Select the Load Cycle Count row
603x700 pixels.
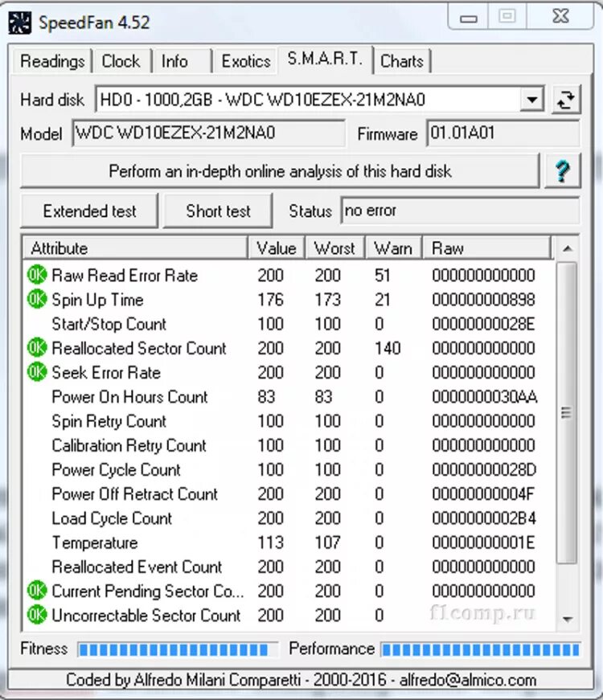[x=289, y=518]
